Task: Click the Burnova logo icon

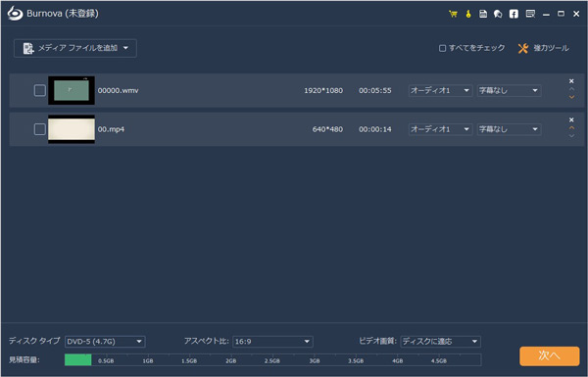Action: pos(15,14)
